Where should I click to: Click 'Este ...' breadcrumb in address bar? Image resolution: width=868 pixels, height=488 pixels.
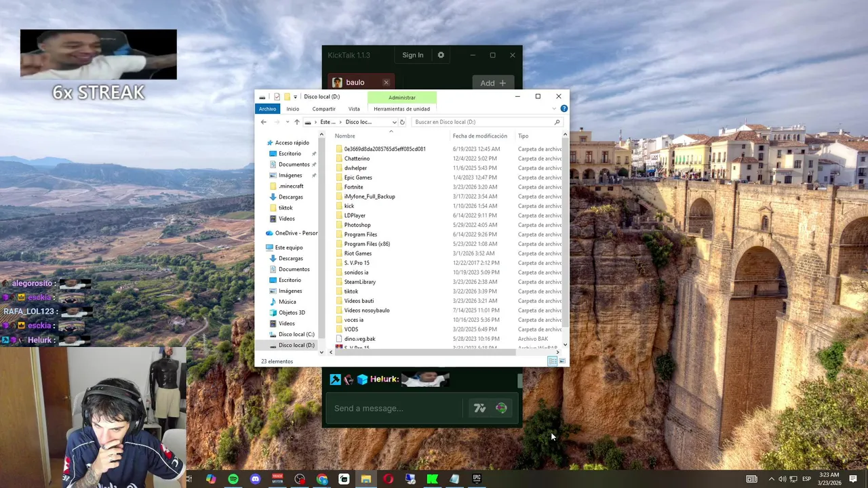coord(328,122)
